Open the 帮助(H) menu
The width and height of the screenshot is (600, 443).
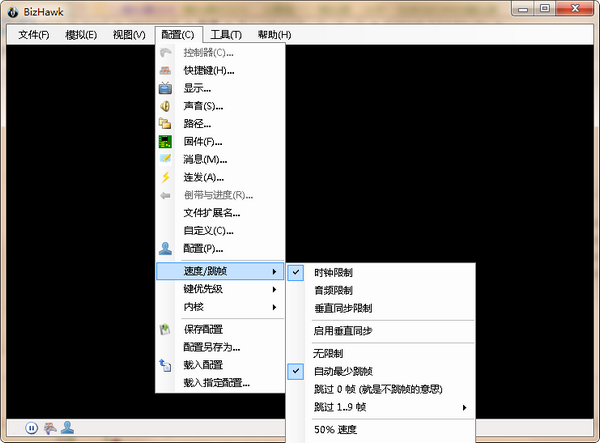(274, 35)
